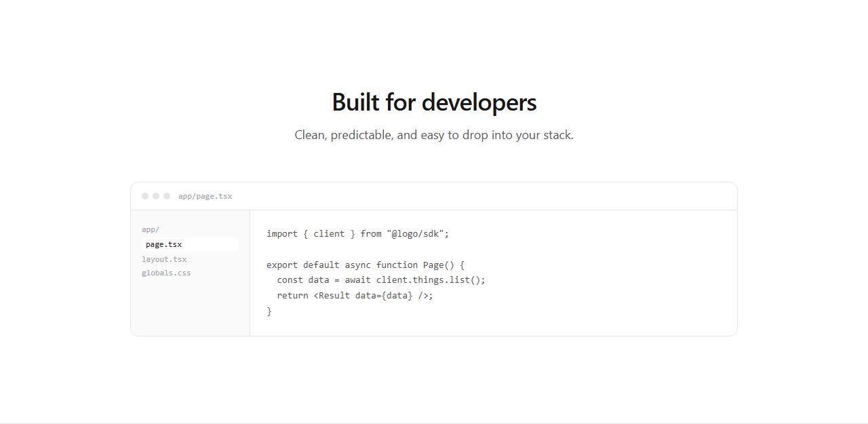Click the 'Clean, predictable' subtitle text

click(434, 135)
